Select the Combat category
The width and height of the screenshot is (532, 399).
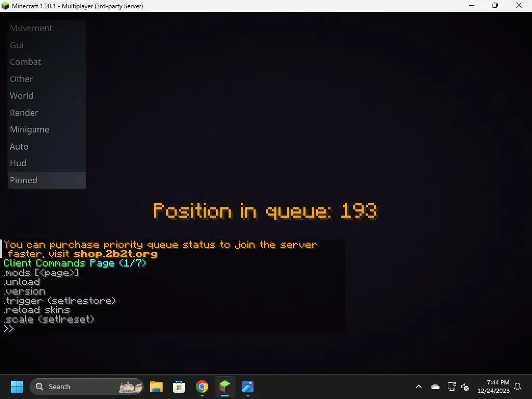coord(46,62)
